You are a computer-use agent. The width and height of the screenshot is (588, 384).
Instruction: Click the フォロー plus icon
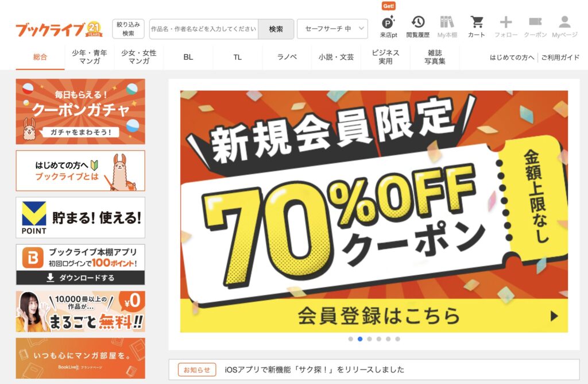(x=506, y=22)
